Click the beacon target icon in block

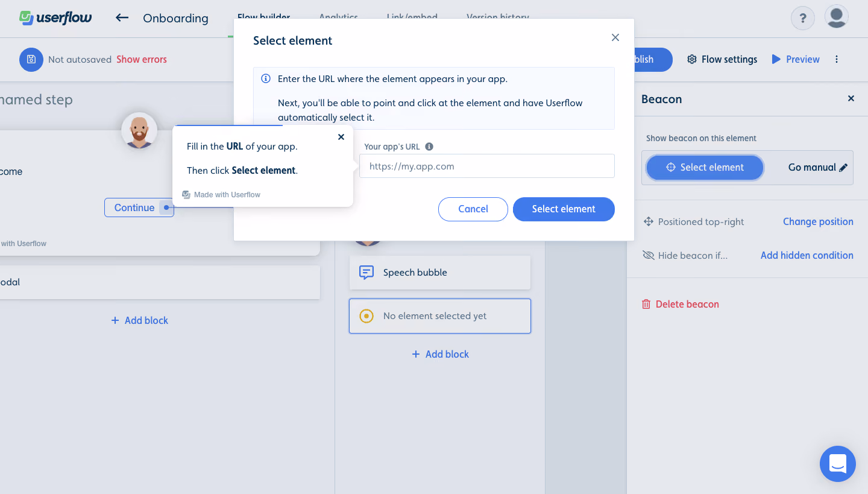[366, 316]
